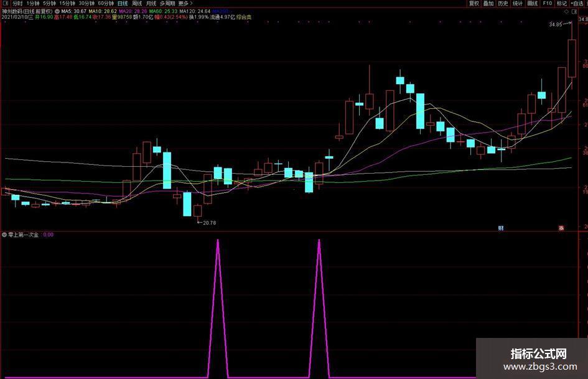Click the 叠加 overlay button
This screenshot has width=588, height=379.
[488, 3]
